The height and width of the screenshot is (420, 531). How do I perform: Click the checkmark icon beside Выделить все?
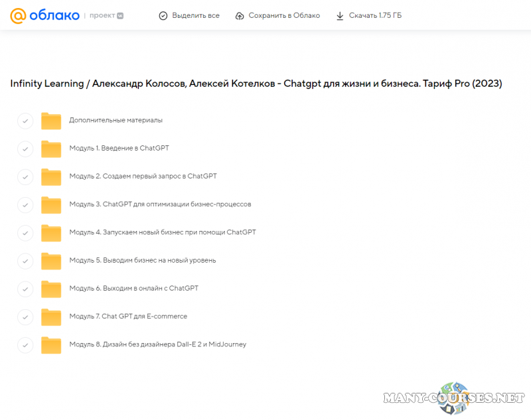pos(163,15)
